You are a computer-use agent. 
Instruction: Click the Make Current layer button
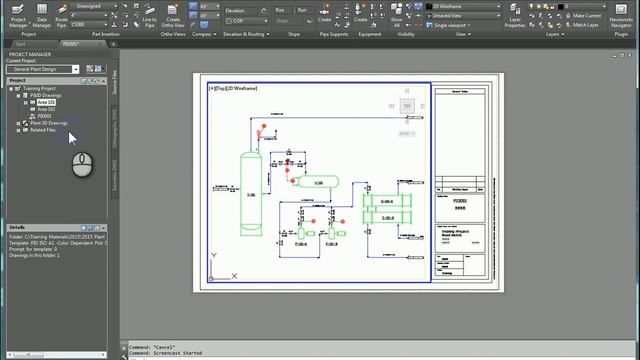click(583, 16)
